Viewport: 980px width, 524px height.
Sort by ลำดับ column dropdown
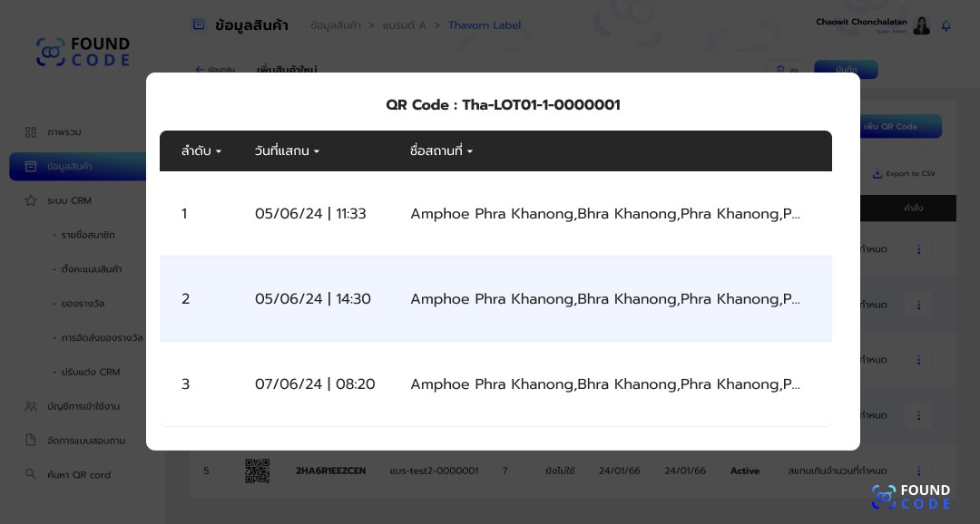tap(201, 150)
